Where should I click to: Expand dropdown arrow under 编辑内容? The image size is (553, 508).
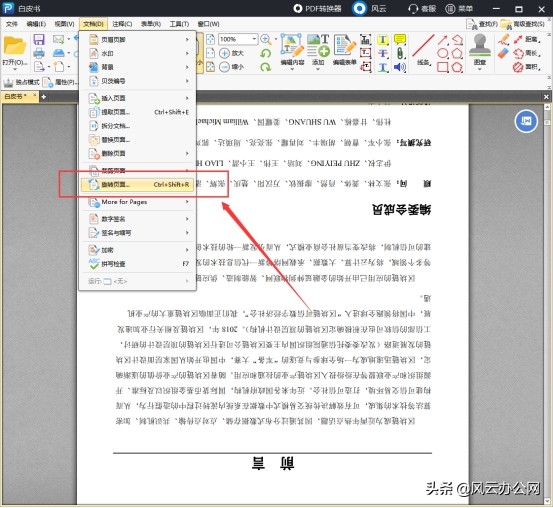pyautogui.click(x=292, y=69)
